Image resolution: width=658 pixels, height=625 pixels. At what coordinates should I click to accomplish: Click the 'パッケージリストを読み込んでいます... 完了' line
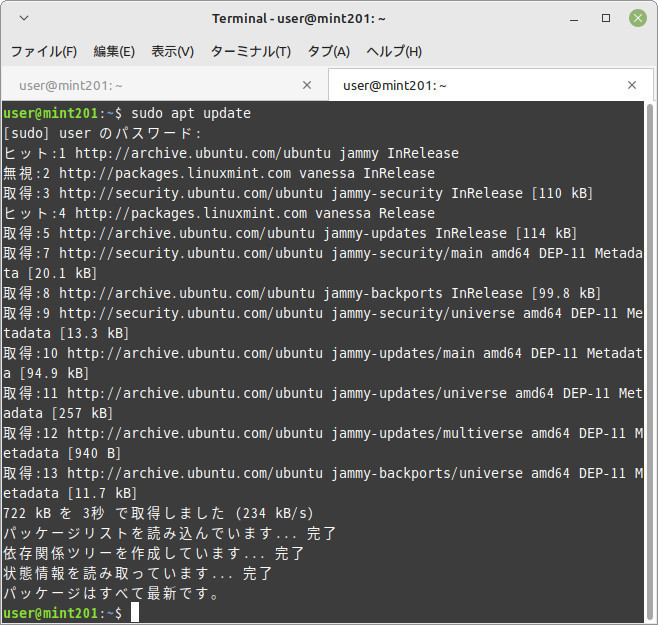(170, 534)
